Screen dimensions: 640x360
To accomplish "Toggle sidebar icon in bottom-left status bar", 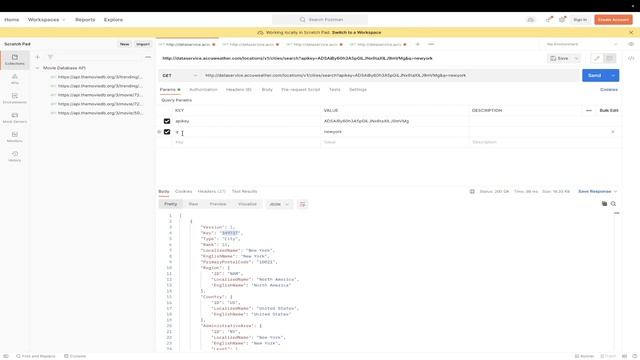I will click(x=6, y=356).
